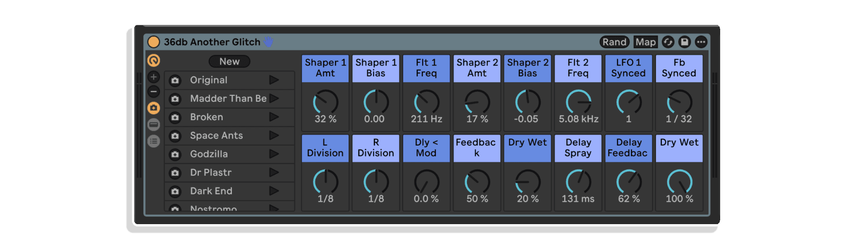The width and height of the screenshot is (868, 249).
Task: Click the Shaper 2 Amt knob
Action: coord(477,102)
